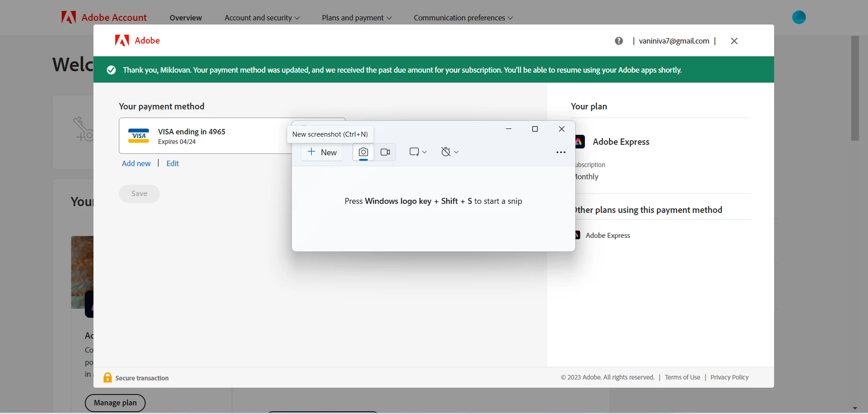The height and width of the screenshot is (414, 868).
Task: Expand Account and security menu
Action: (x=262, y=18)
